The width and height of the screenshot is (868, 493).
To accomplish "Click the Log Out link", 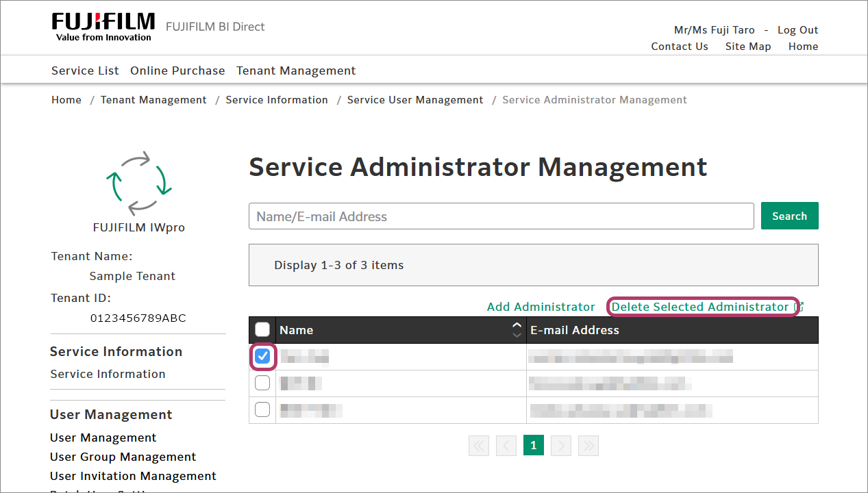I will (797, 29).
